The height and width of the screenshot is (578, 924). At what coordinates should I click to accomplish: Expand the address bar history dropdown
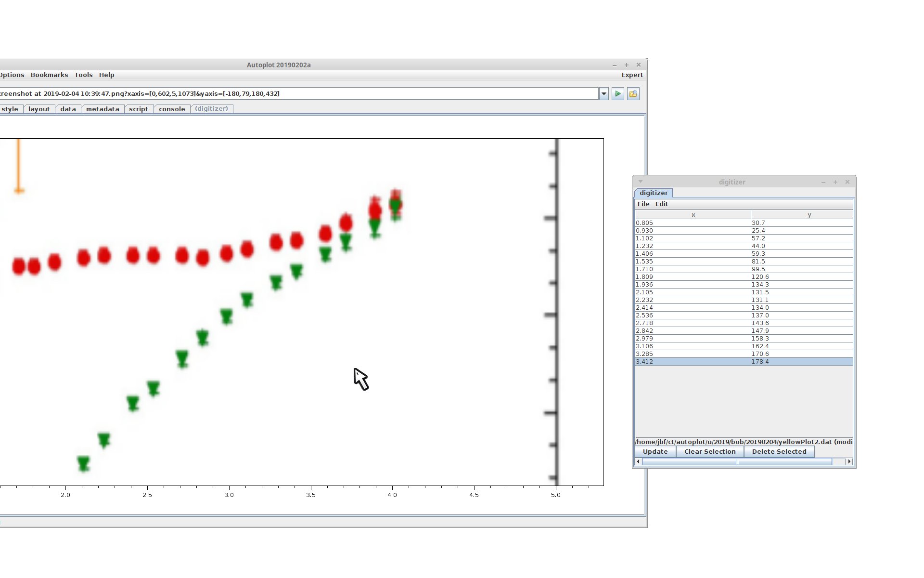[x=604, y=94]
